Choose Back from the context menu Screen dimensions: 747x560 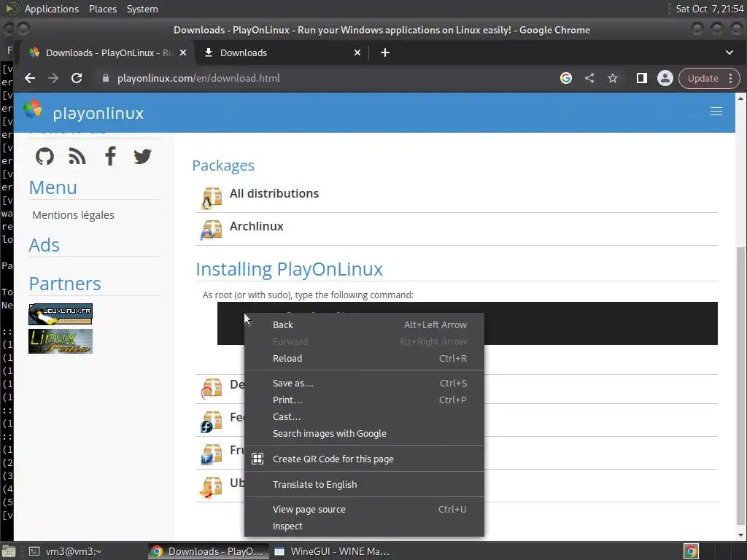[x=365, y=324]
